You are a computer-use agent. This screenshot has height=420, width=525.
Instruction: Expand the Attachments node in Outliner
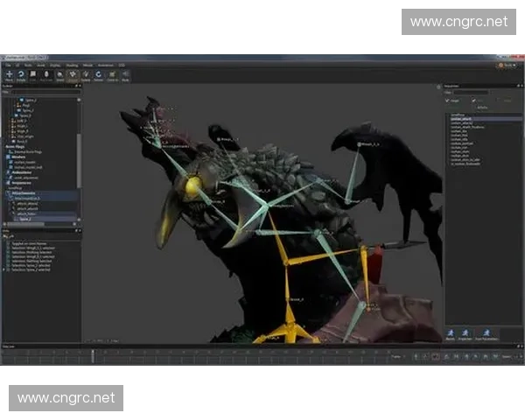(8, 193)
